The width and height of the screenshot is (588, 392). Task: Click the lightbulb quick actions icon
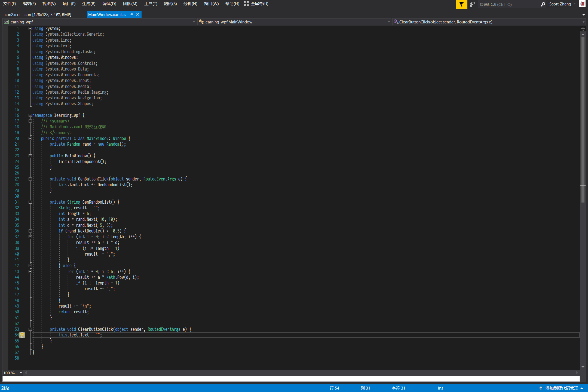(22, 335)
